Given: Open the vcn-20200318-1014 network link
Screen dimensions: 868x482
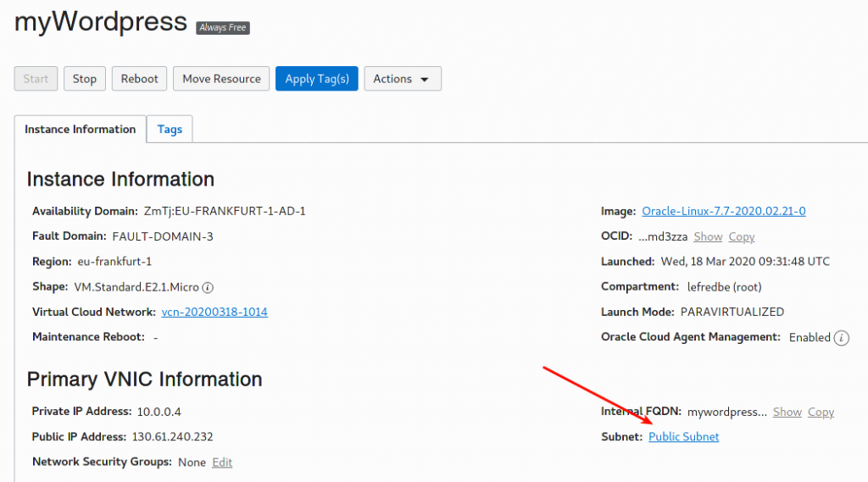Looking at the screenshot, I should (214, 312).
